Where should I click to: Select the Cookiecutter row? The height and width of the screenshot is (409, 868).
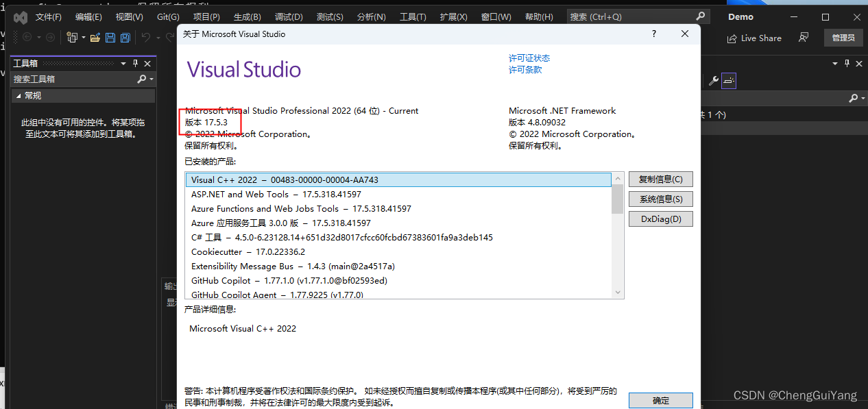coord(399,252)
